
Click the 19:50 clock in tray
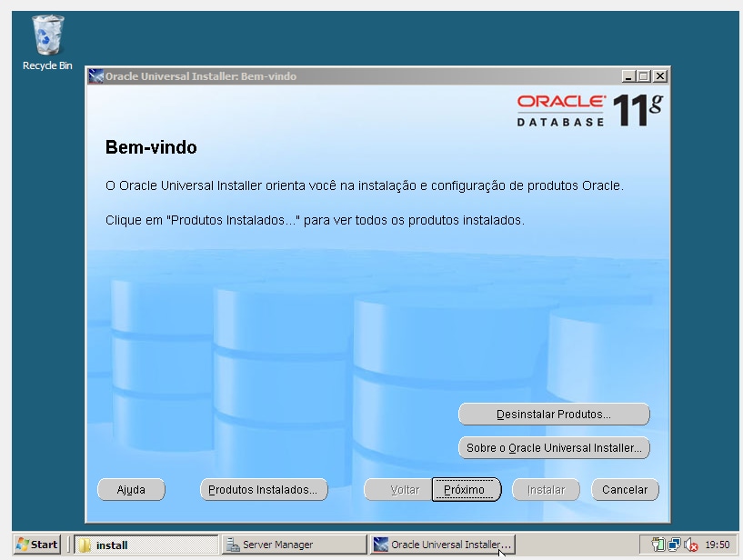(x=718, y=545)
